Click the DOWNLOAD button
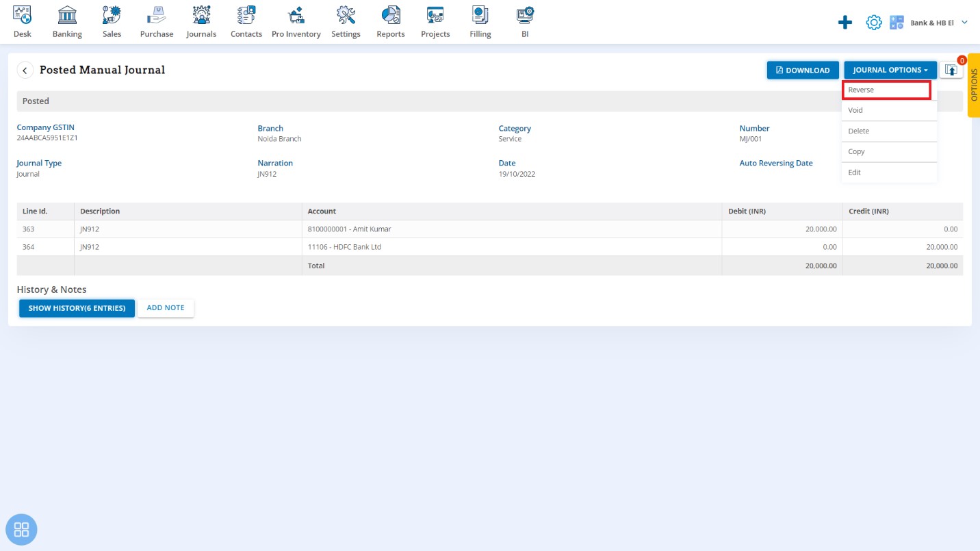This screenshot has height=551, width=980. click(803, 70)
